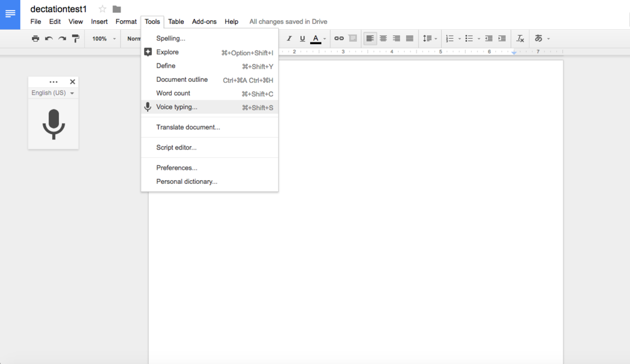
Task: Apply center text alignment
Action: [383, 39]
